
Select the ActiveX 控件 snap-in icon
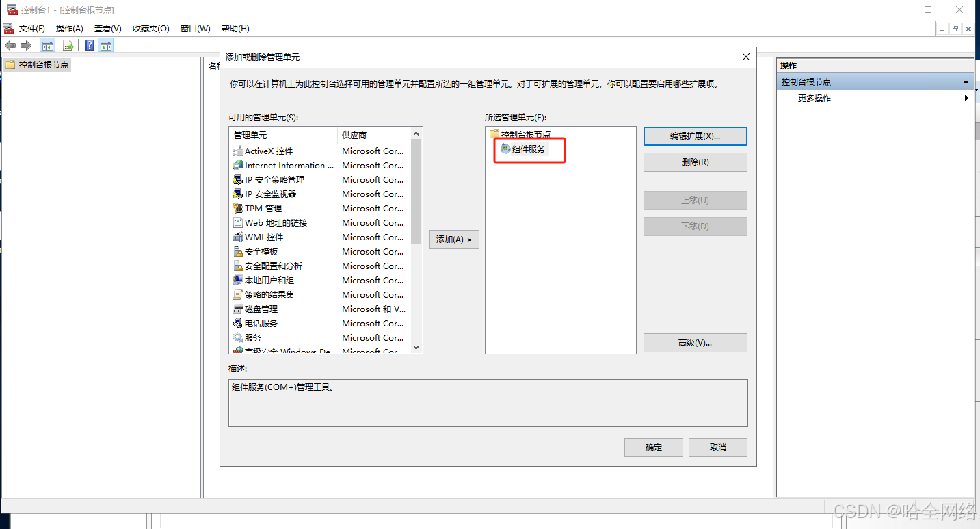(238, 151)
